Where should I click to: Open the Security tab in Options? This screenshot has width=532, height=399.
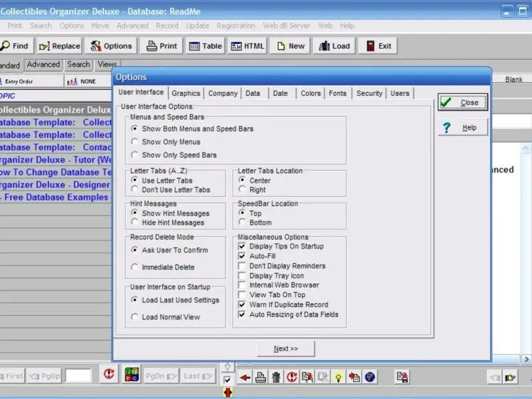[x=369, y=94]
